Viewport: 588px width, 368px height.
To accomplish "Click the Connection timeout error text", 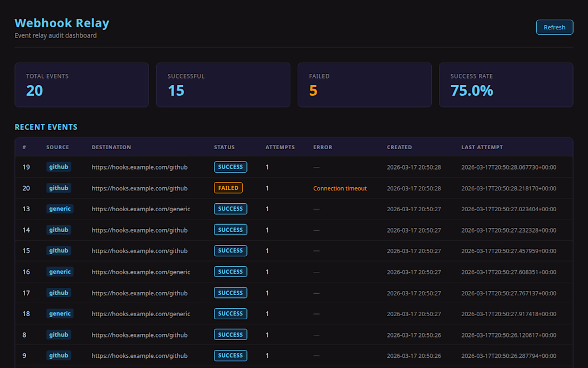I will tap(340, 188).
